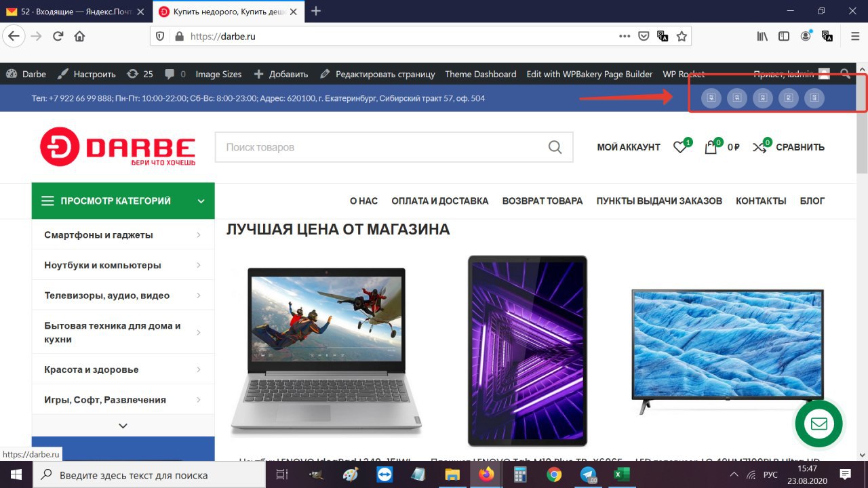Viewport: 868px width, 488px height.
Task: Open the wishlist heart icon
Action: (x=679, y=147)
